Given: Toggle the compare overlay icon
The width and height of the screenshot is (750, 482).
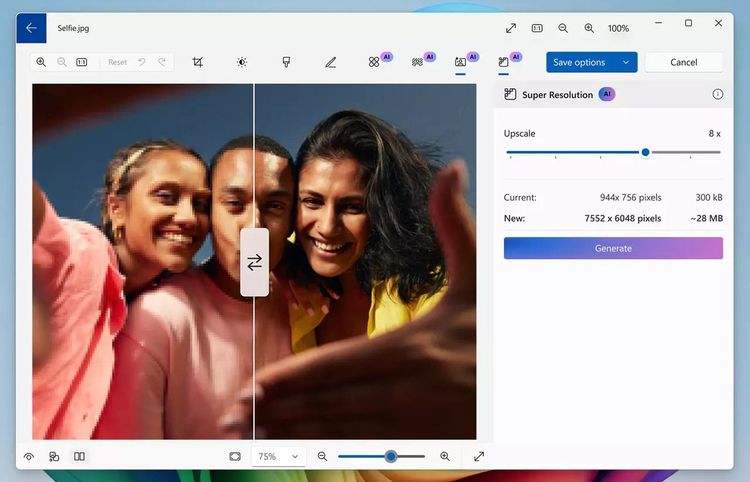Looking at the screenshot, I should coord(54,457).
